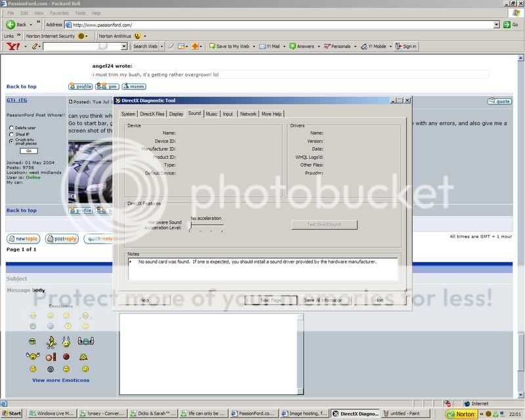Click Save All Information button

coord(324,300)
